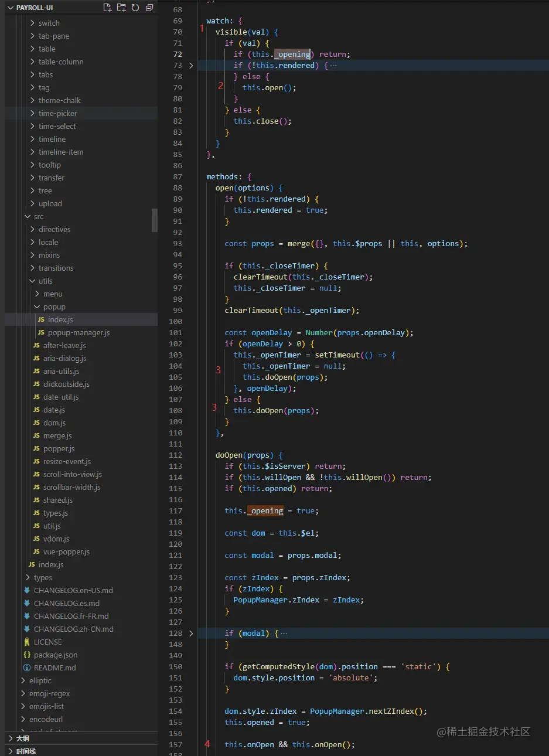Image resolution: width=549 pixels, height=756 pixels.
Task: Click clearTimeout(this._openTimer) on line 99
Action: tap(292, 311)
